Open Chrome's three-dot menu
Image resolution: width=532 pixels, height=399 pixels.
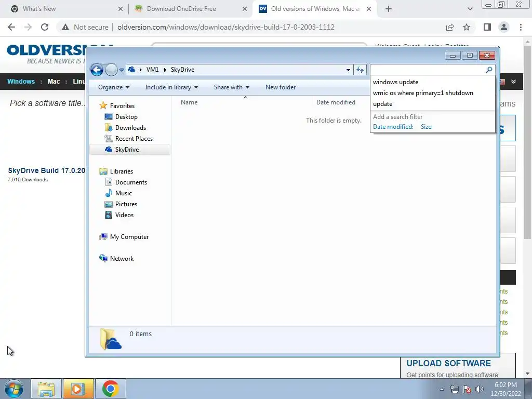(x=521, y=27)
